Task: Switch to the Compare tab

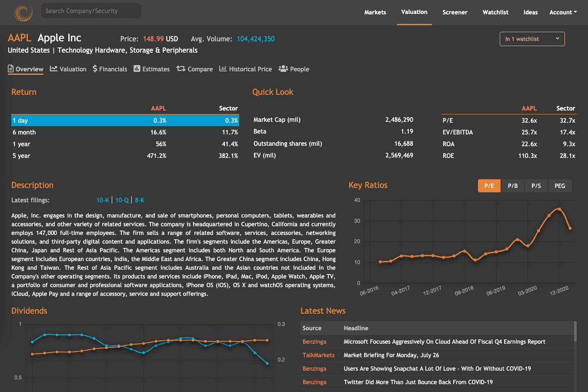Action: (200, 69)
